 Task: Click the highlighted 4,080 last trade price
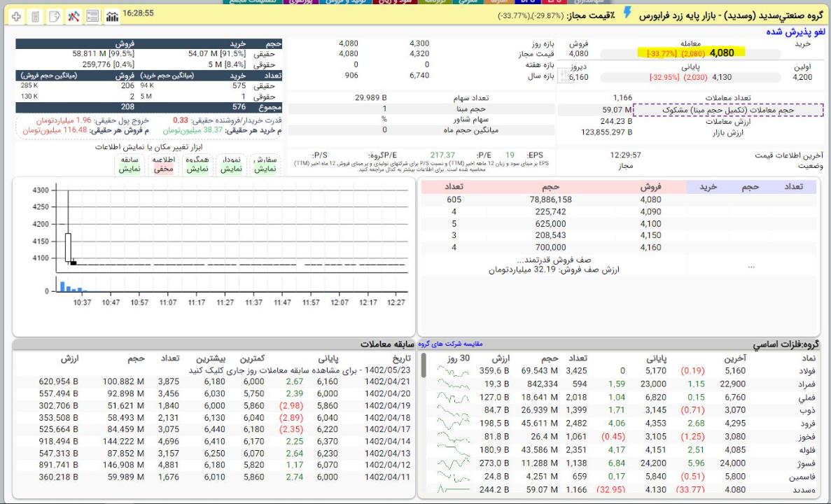pyautogui.click(x=722, y=52)
